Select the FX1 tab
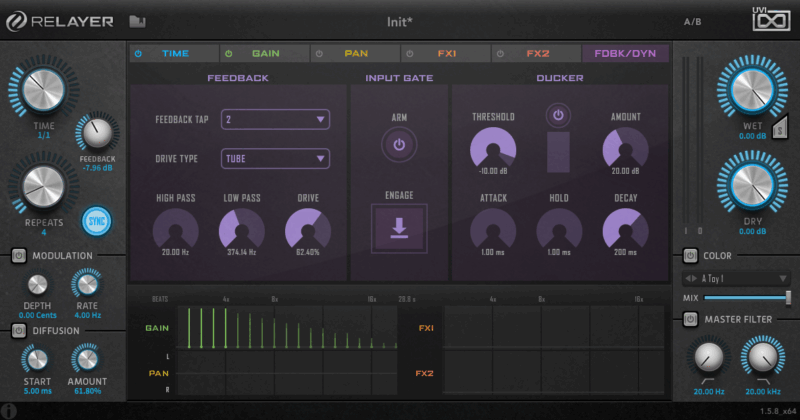The image size is (800, 420). point(445,53)
